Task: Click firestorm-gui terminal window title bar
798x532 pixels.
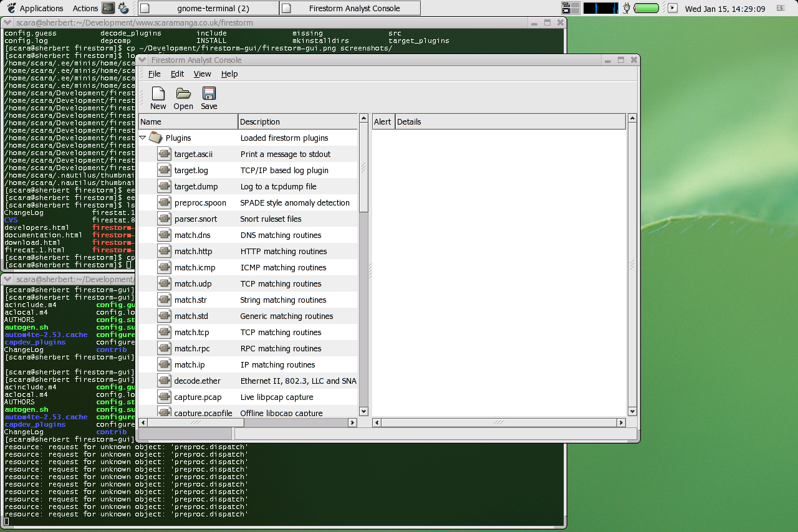Action: tap(69, 280)
